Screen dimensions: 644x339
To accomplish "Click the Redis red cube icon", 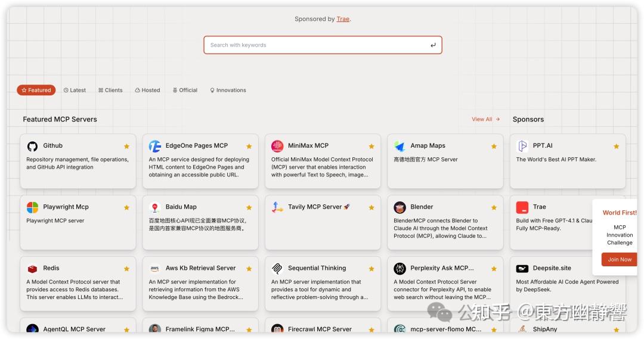I will click(32, 269).
